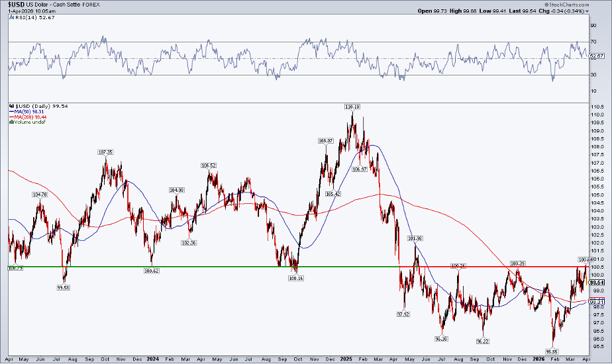Click the RSI axis label 90
612x364 pixels.
[x=593, y=25]
